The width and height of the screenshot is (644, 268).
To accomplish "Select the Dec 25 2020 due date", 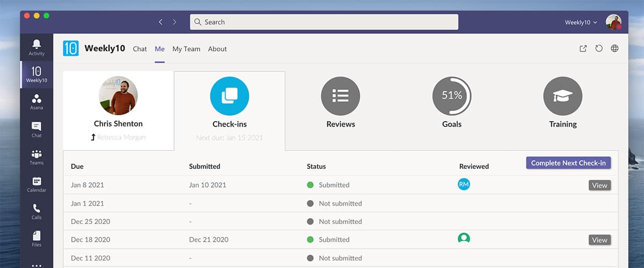I will [x=89, y=221].
